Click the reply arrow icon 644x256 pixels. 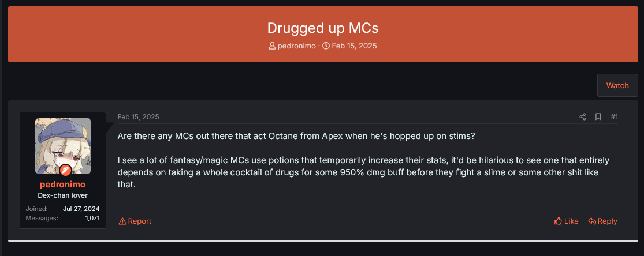pyautogui.click(x=592, y=221)
